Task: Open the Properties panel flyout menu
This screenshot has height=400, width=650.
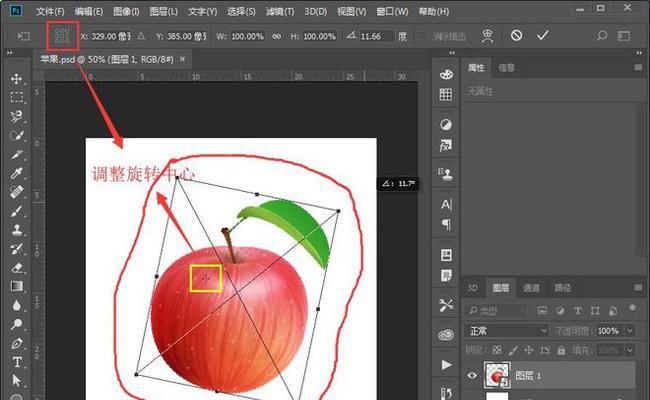Action: click(638, 67)
